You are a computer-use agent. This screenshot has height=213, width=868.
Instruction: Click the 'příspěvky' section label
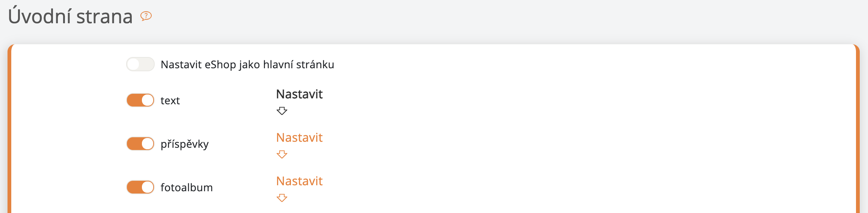184,144
